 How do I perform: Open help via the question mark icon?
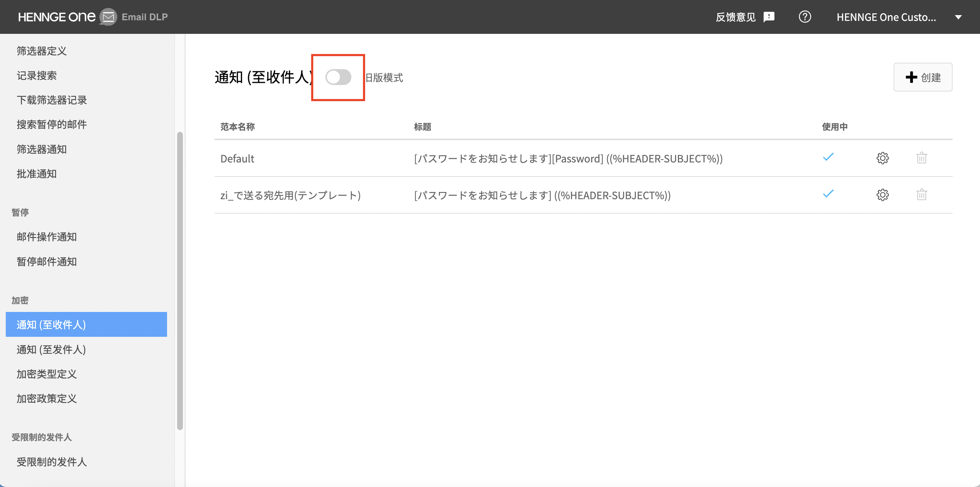point(805,17)
